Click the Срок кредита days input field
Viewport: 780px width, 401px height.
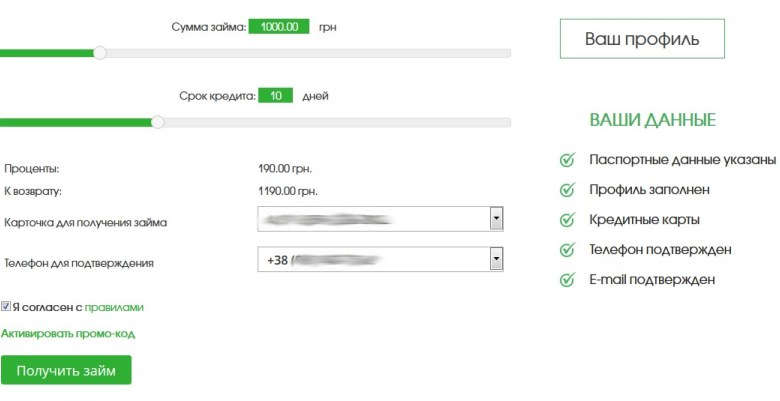pyautogui.click(x=275, y=96)
